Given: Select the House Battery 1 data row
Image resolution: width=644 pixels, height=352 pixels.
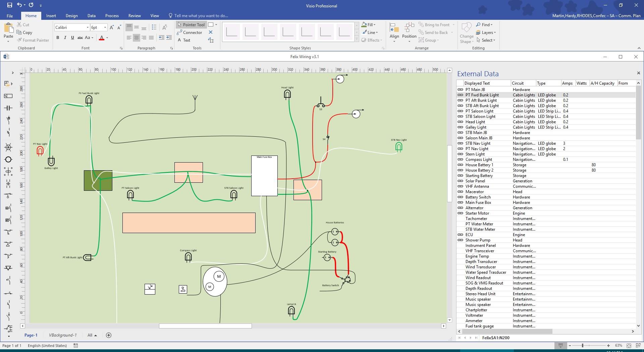Looking at the screenshot, I should [479, 165].
